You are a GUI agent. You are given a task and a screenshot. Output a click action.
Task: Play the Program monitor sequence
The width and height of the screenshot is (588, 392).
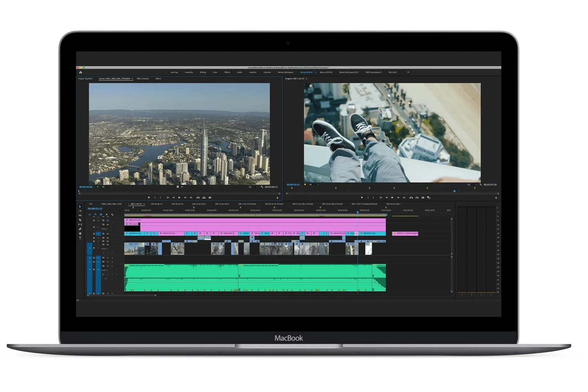(x=392, y=198)
